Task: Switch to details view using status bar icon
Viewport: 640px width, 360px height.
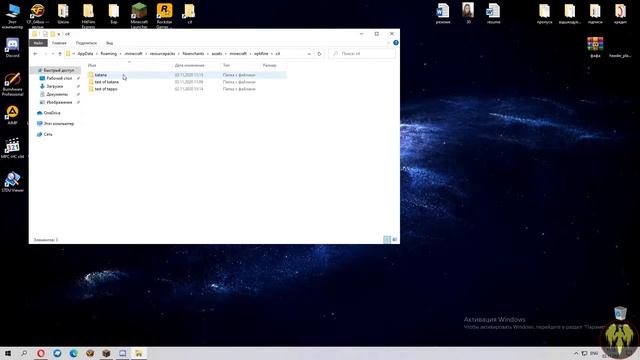Action: (387, 240)
